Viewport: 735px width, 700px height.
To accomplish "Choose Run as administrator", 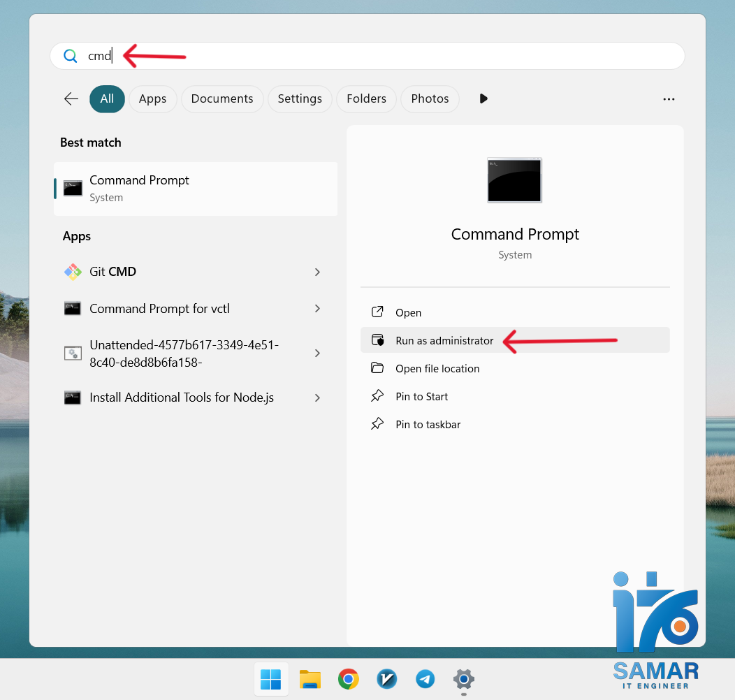I will click(444, 341).
